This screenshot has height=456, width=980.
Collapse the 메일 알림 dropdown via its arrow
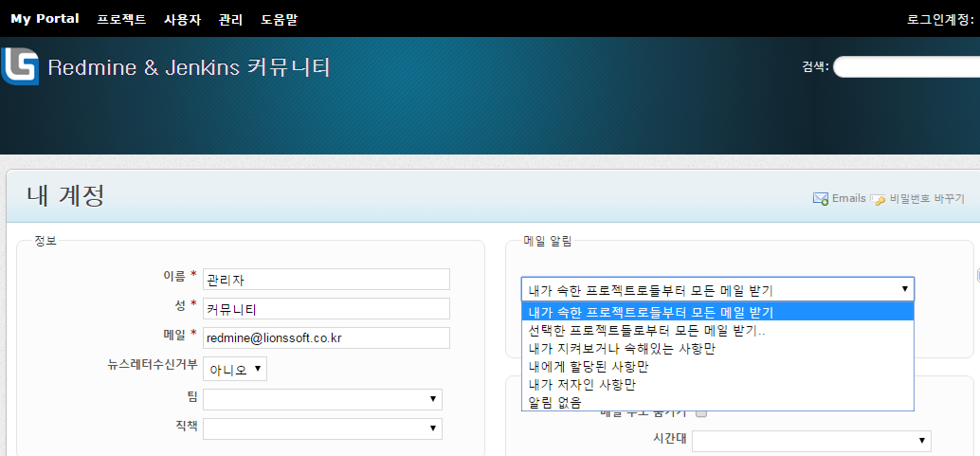coord(904,290)
